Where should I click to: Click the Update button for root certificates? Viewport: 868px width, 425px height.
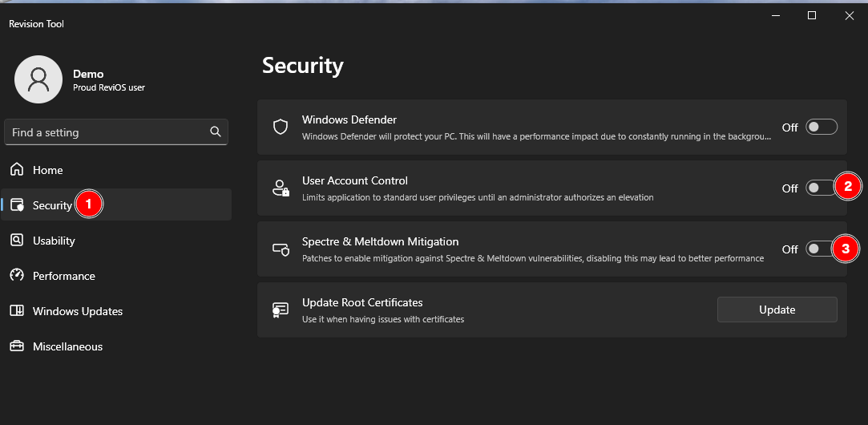[x=777, y=310]
